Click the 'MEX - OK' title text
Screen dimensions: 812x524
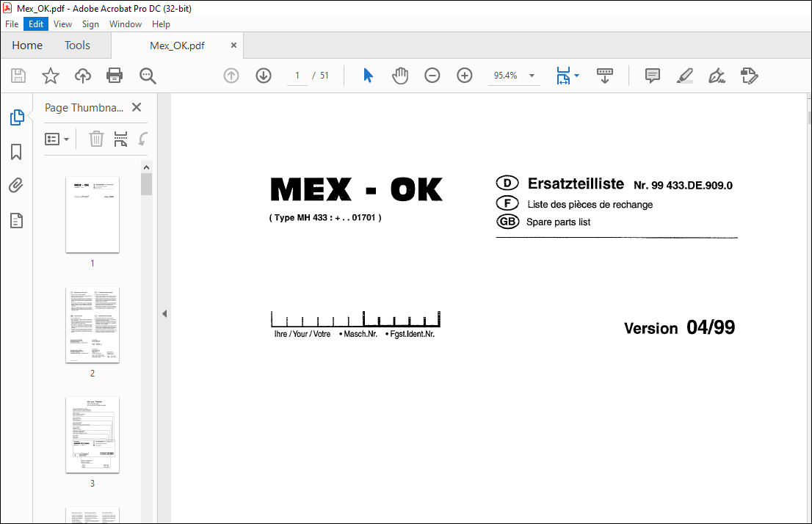pyautogui.click(x=356, y=189)
